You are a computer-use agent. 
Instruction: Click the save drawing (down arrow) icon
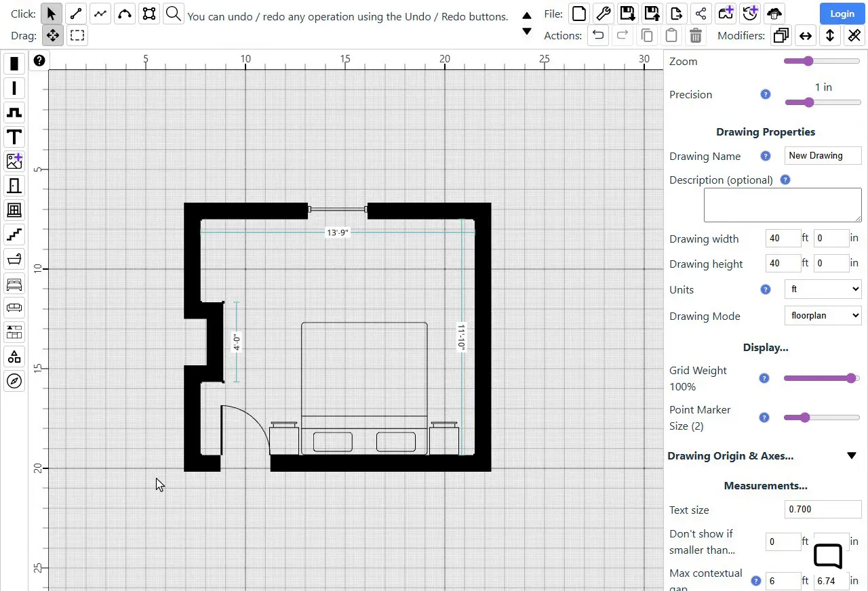627,13
